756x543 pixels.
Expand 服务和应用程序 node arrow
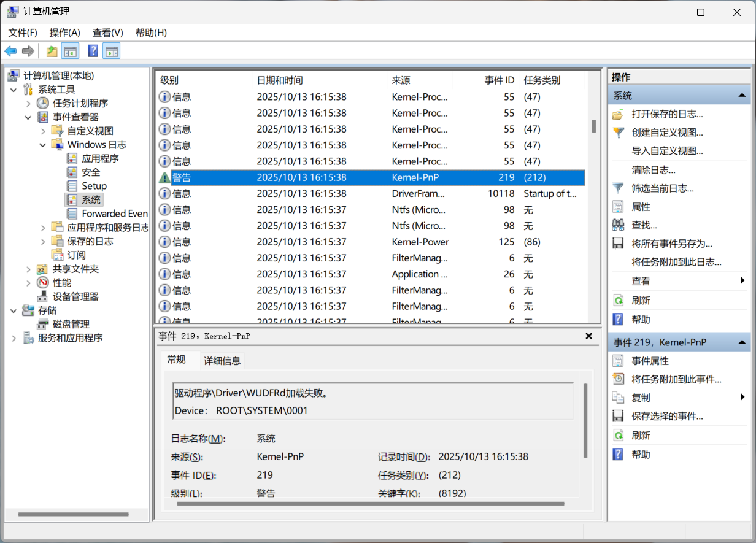point(13,338)
